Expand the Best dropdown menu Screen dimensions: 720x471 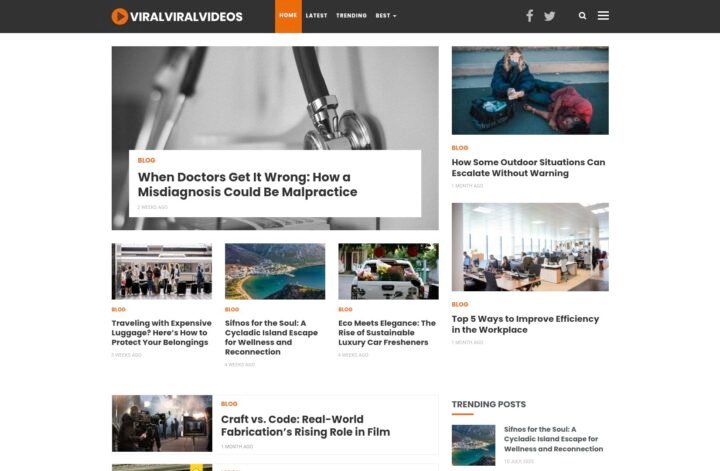[x=386, y=16]
